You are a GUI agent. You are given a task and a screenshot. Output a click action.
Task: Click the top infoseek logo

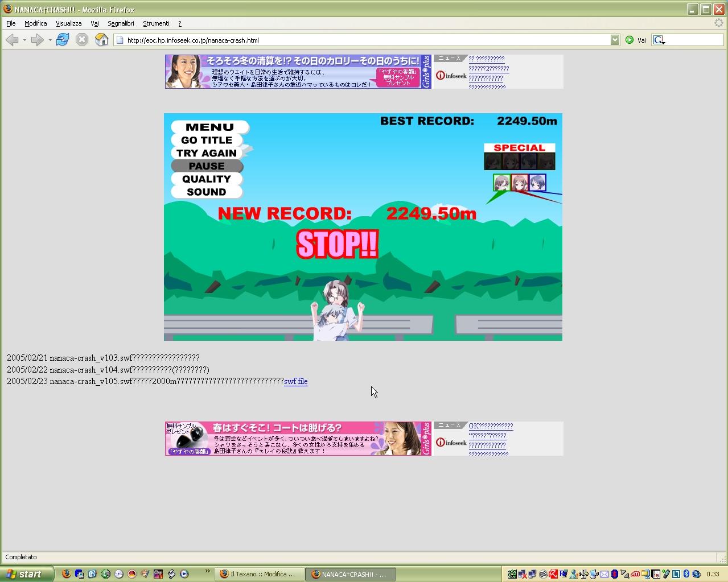(x=451, y=76)
